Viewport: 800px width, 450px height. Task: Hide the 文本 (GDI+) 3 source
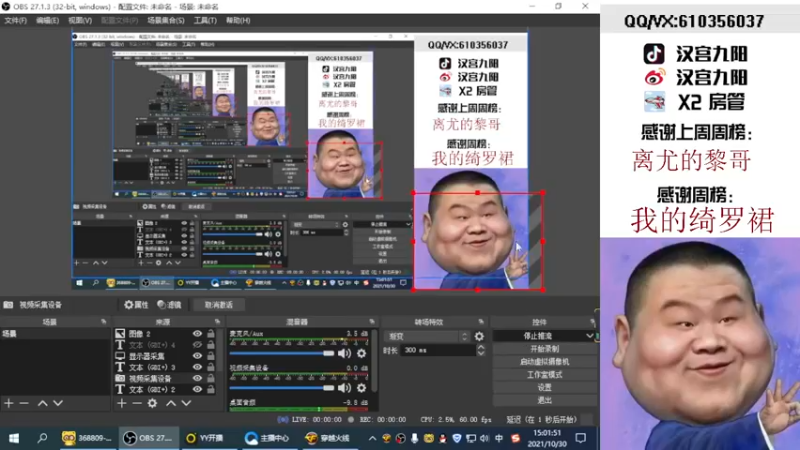coord(197,367)
